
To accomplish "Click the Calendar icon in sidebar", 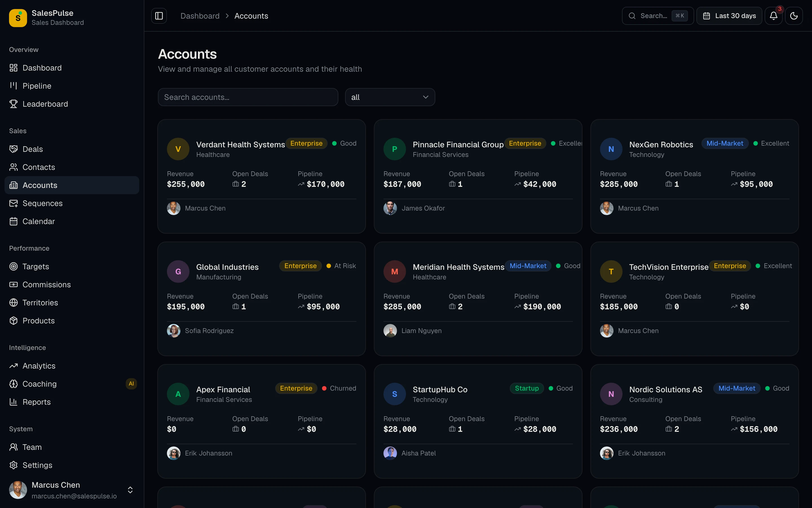I will [14, 222].
